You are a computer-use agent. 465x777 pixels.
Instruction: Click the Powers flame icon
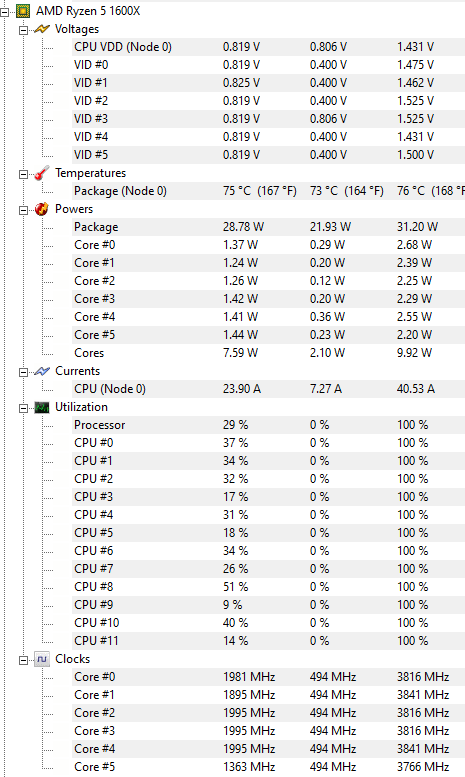42,209
